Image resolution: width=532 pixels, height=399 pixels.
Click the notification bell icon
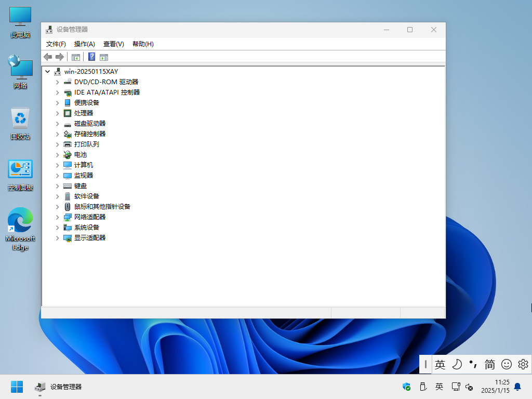click(517, 387)
